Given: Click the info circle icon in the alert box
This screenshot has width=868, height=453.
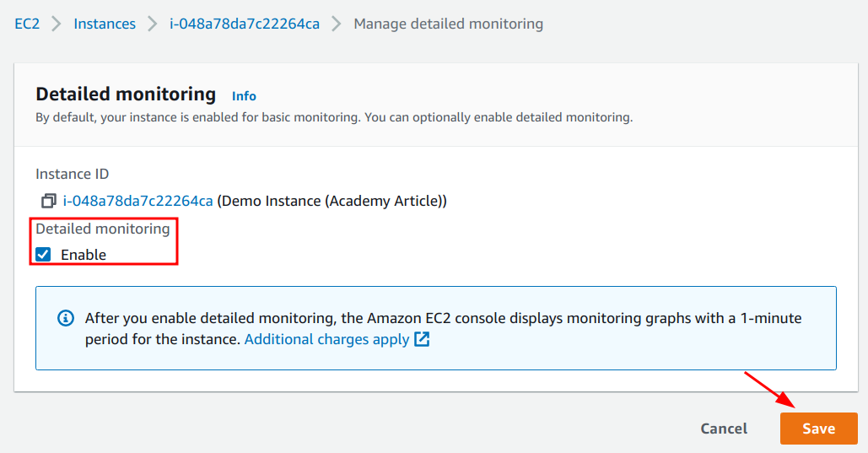Looking at the screenshot, I should (66, 318).
